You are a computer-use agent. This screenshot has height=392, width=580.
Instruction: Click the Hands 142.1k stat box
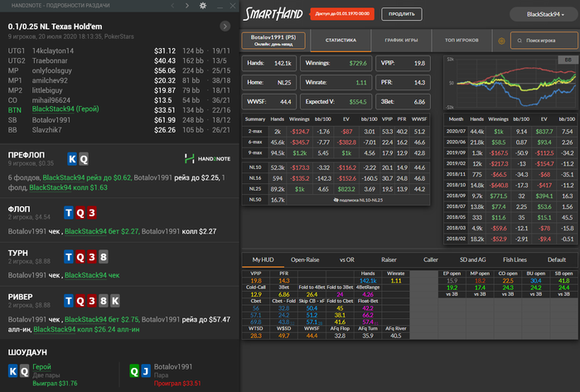point(269,63)
